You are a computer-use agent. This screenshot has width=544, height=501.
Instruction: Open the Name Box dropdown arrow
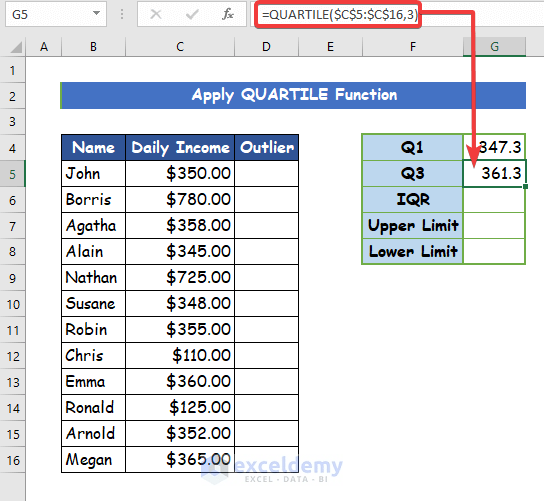coord(96,14)
